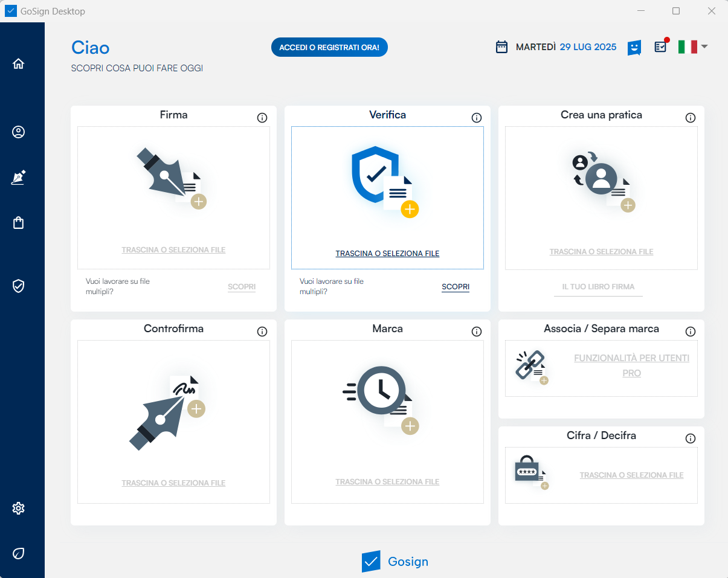The width and height of the screenshot is (728, 578).
Task: Select the signature pen sidebar icon
Action: tap(19, 178)
